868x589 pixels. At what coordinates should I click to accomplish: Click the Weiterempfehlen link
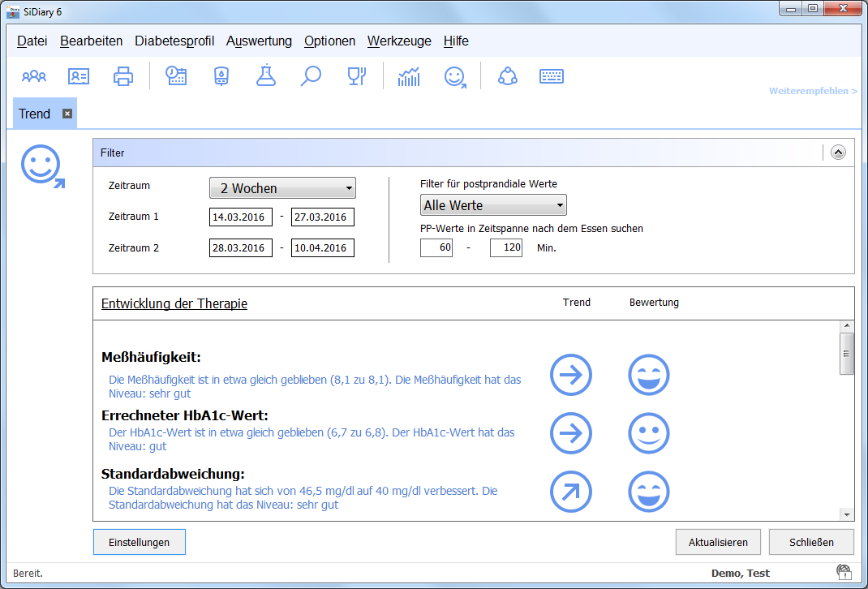click(812, 92)
